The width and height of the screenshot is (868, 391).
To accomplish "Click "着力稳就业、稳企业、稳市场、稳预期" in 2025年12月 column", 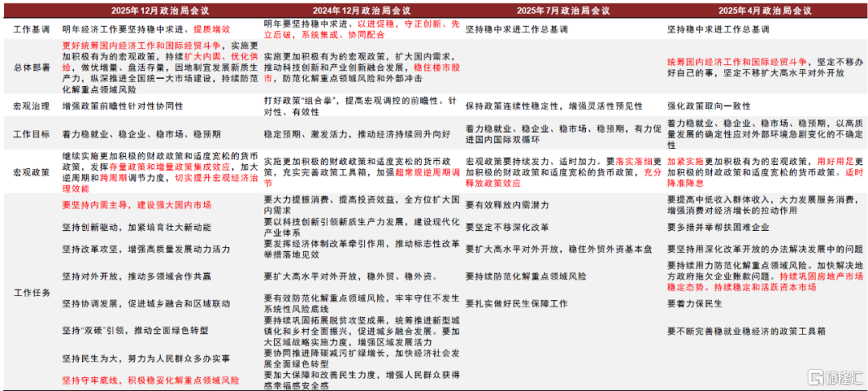I will pos(141,134).
